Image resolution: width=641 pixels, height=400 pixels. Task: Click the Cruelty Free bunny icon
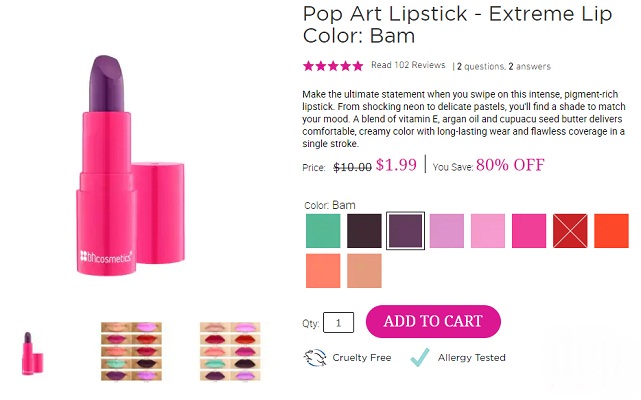coord(315,357)
